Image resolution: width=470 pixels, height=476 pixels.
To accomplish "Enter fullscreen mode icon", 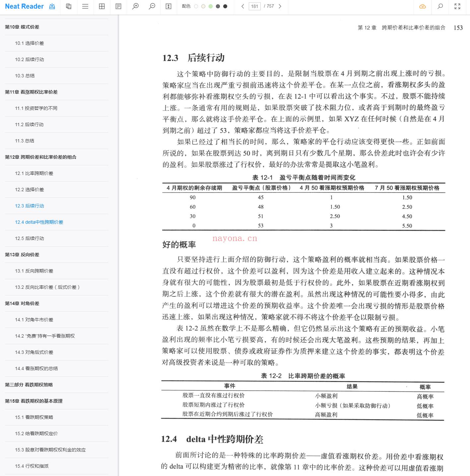I will 457,6.
